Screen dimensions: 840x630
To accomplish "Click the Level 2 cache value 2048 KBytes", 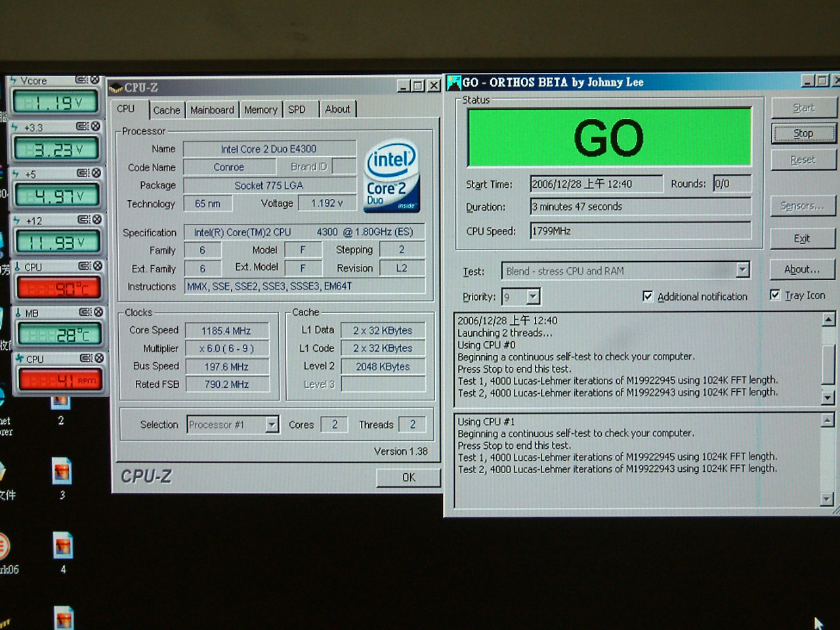I will click(x=383, y=367).
